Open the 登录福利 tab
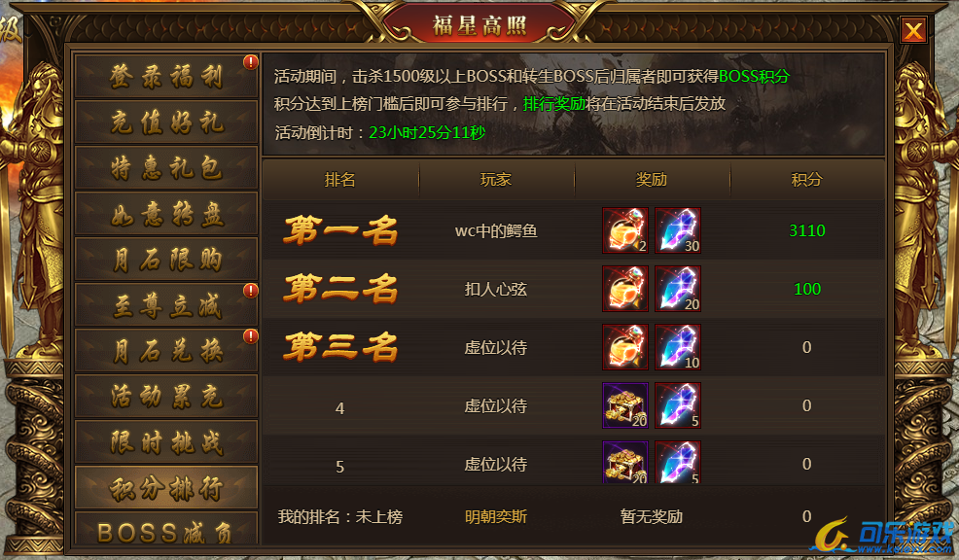The width and height of the screenshot is (959, 560). (165, 76)
